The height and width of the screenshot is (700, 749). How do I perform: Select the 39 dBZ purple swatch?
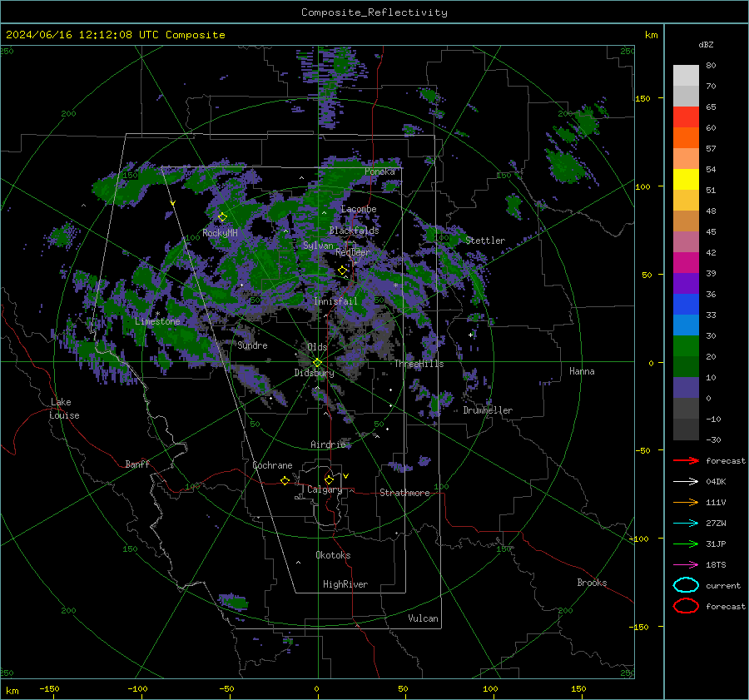[686, 283]
